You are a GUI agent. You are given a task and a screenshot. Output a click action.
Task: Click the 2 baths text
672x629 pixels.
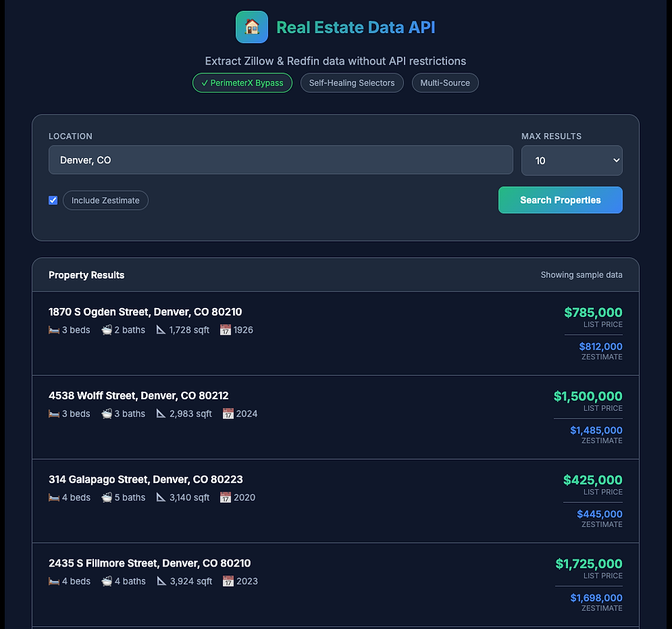pos(130,330)
